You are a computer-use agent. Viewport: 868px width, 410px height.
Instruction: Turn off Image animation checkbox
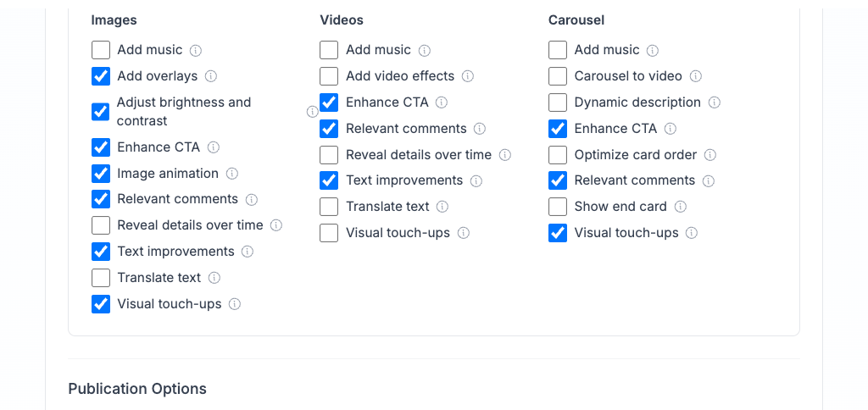pyautogui.click(x=101, y=174)
